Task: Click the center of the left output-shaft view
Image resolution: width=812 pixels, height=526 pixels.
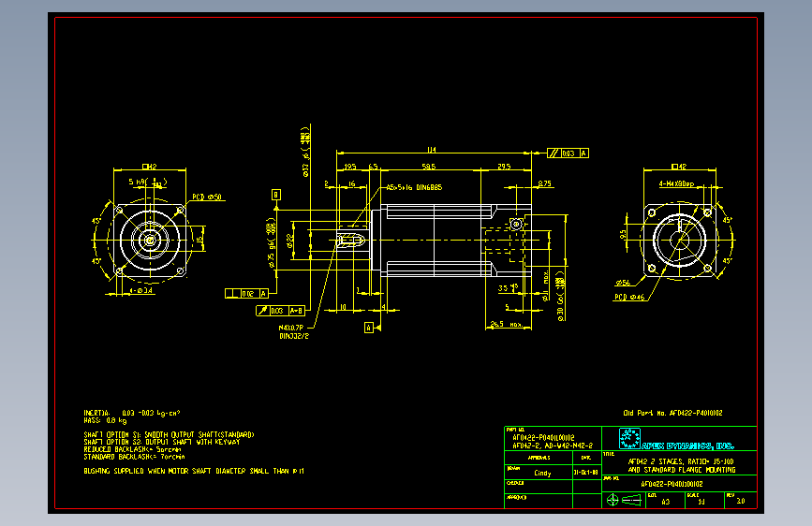Action: [x=150, y=241]
